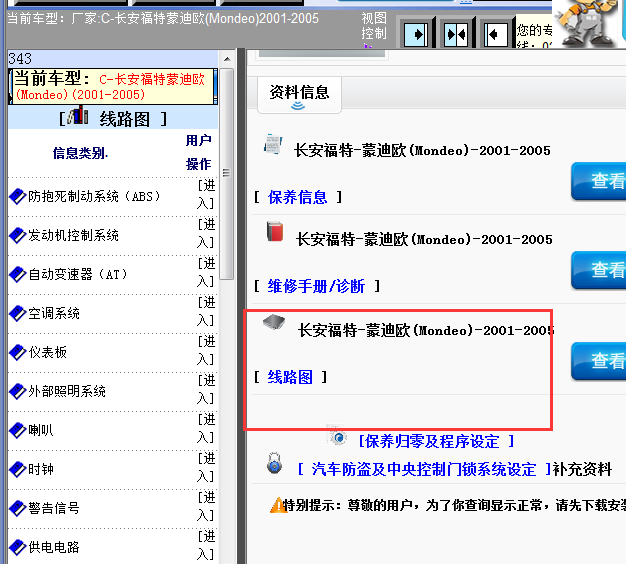Select 警告信号 in the list
The image size is (626, 564).
[54, 508]
